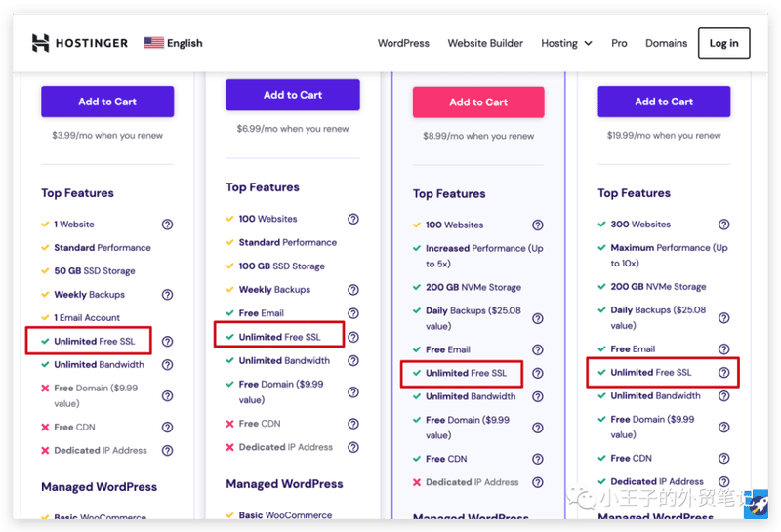The image size is (781, 532).
Task: Click the blue rocket icon in bottom corner
Action: pyautogui.click(x=757, y=504)
